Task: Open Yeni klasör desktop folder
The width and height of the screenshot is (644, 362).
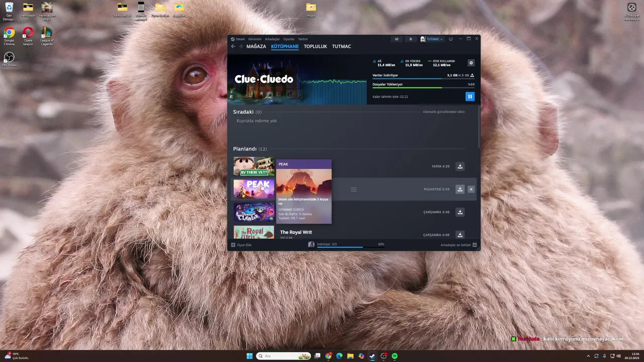Action: [x=28, y=10]
